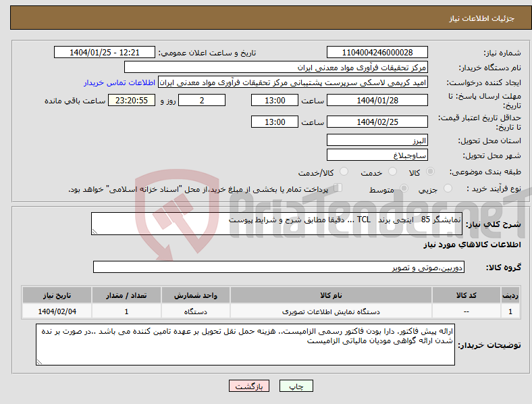Click the price validity time 13:00 field
The image size is (532, 404).
click(x=275, y=122)
